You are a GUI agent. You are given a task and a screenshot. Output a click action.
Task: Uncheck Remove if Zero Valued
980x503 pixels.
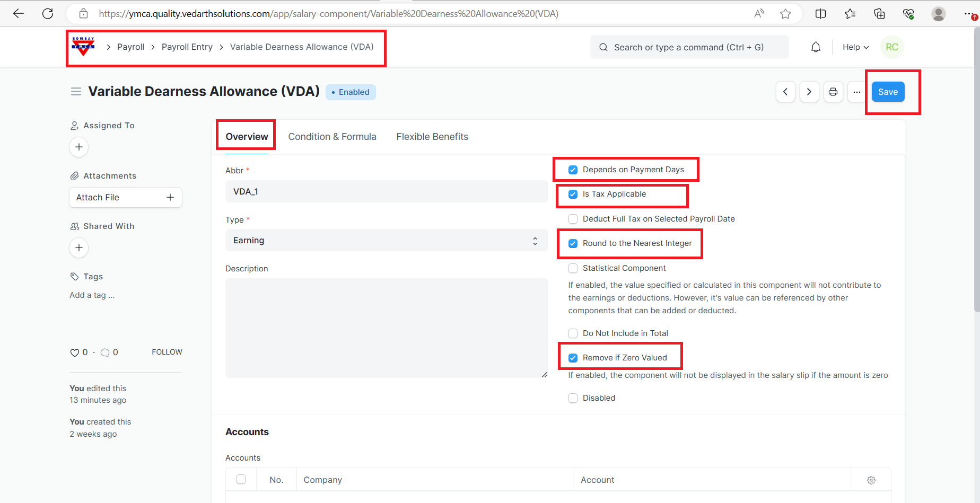point(573,358)
